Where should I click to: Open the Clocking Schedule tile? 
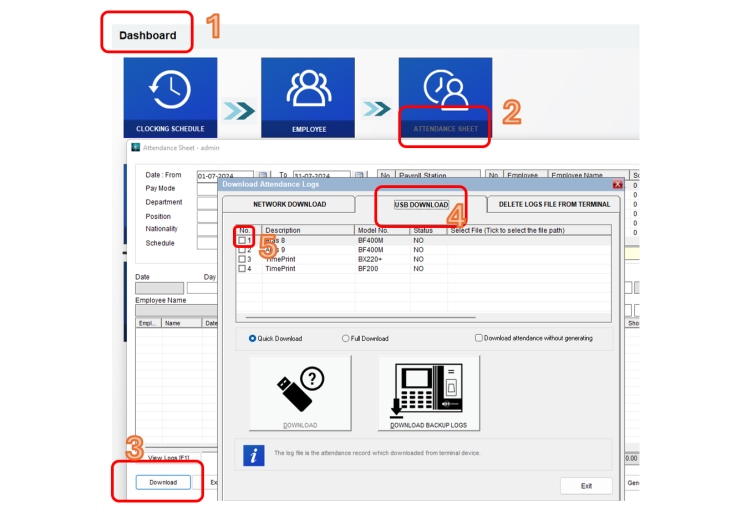point(170,97)
